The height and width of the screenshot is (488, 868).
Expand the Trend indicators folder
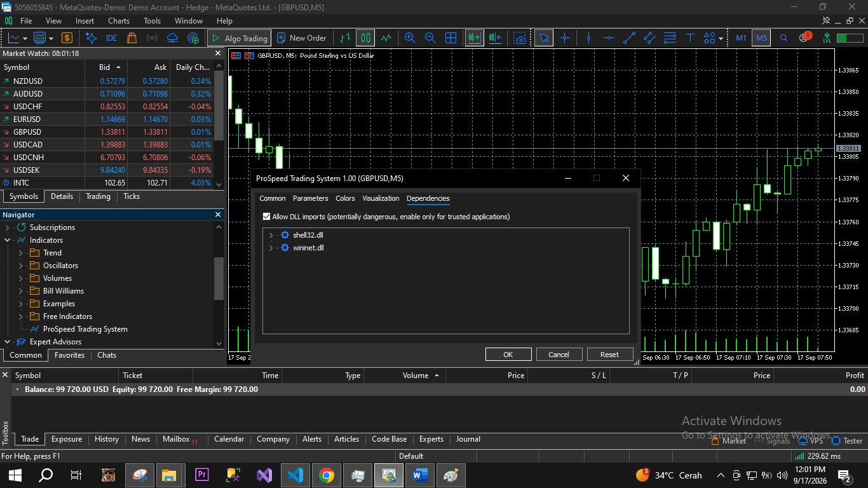pos(21,253)
